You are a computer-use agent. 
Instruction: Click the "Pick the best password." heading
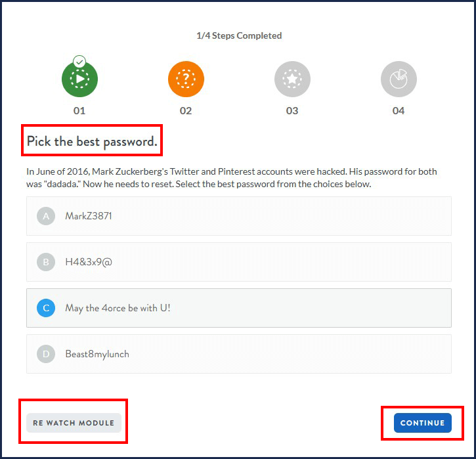tap(92, 141)
